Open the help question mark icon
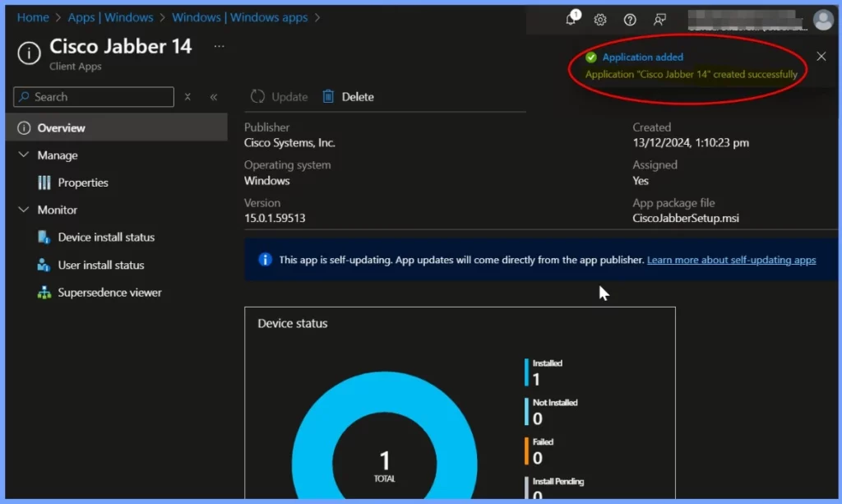The height and width of the screenshot is (504, 842). tap(630, 20)
